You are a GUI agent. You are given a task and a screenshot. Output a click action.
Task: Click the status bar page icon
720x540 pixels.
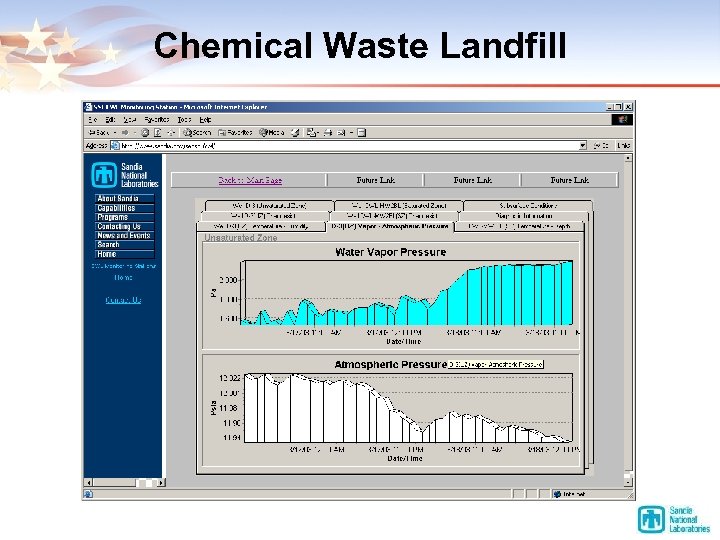pos(88,494)
